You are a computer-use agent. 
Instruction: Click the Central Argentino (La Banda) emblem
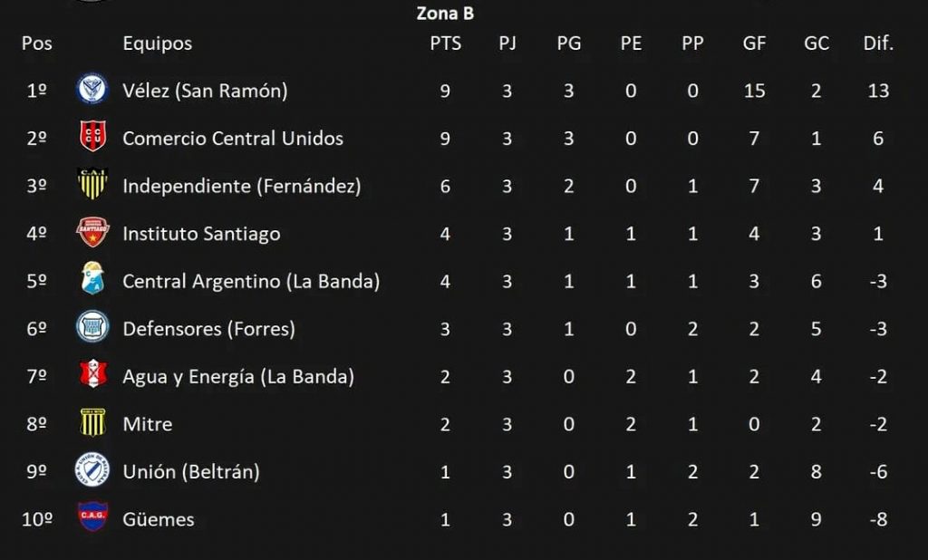tap(93, 278)
